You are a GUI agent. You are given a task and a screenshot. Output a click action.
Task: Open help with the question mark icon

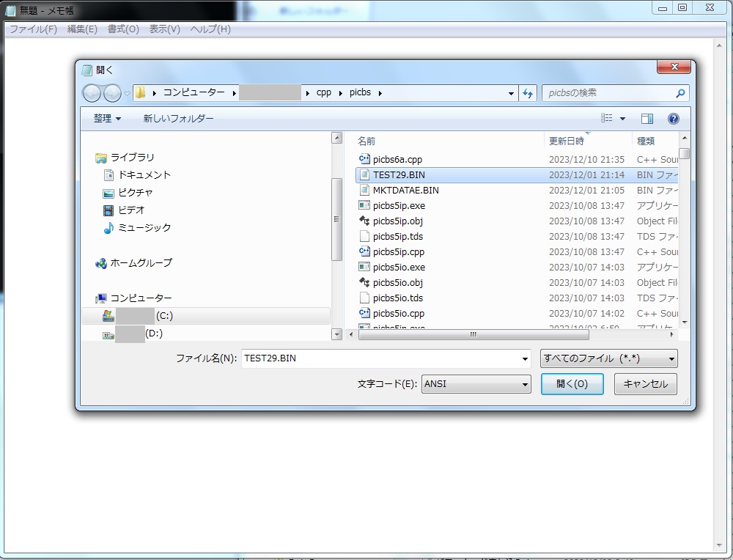coord(673,119)
